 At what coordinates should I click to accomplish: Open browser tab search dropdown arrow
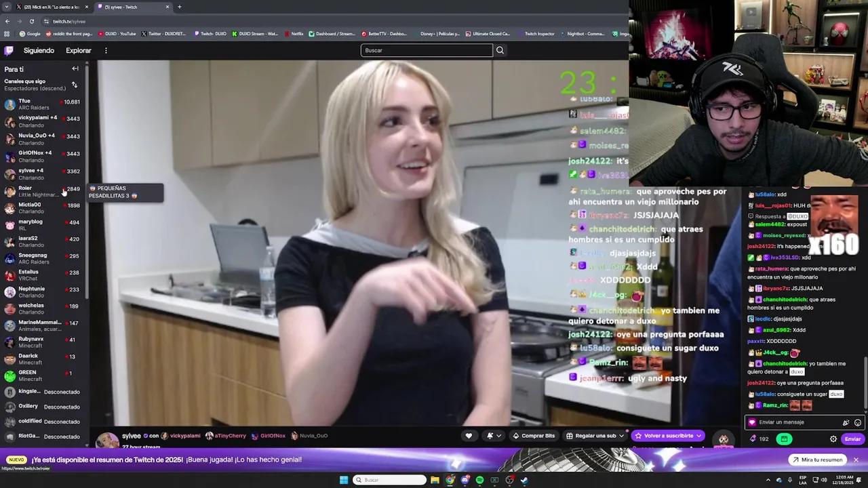tap(7, 7)
